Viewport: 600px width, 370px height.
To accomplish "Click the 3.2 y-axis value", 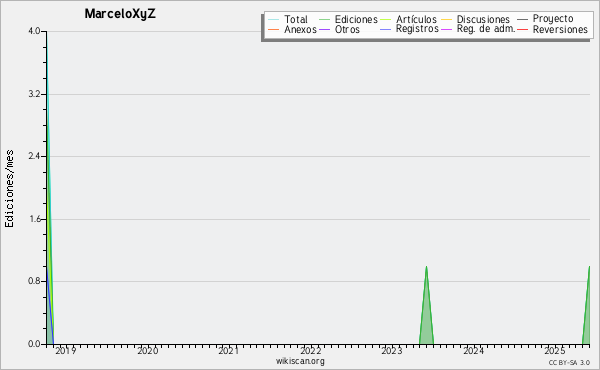I will 34,94.
